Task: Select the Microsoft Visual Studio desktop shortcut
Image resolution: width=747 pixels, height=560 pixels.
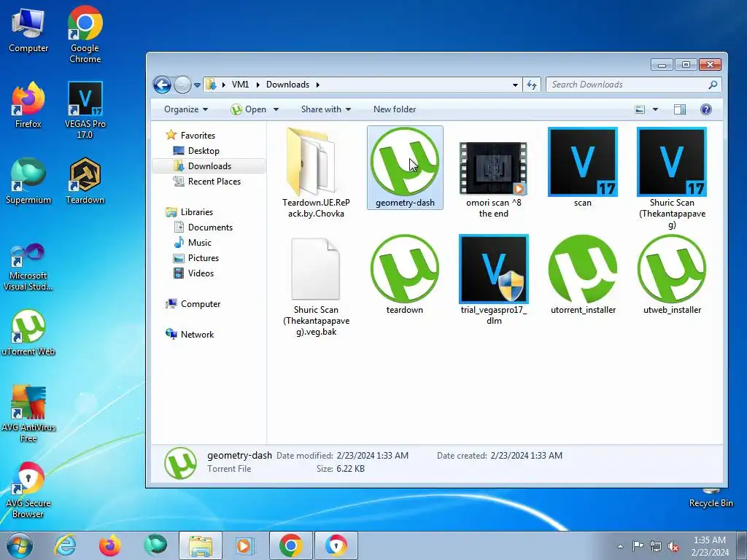Action: 28,267
